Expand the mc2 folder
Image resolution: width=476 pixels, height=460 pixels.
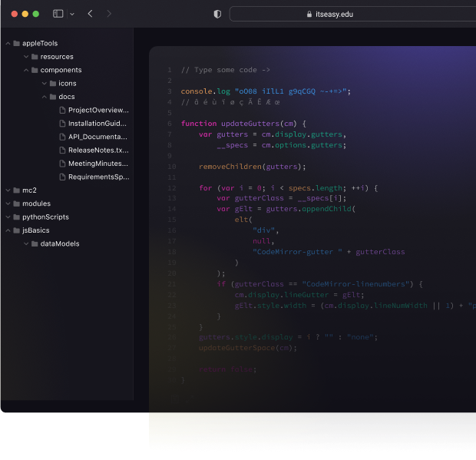coord(7,190)
